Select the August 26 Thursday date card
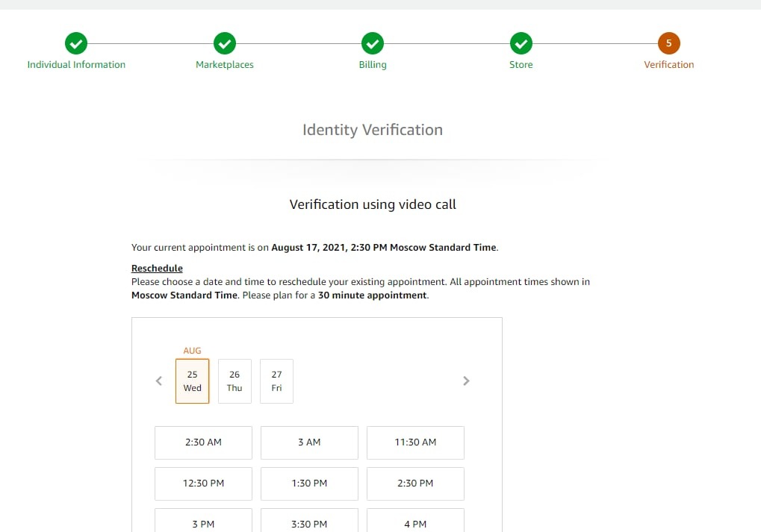Image resolution: width=761 pixels, height=532 pixels. coord(234,381)
